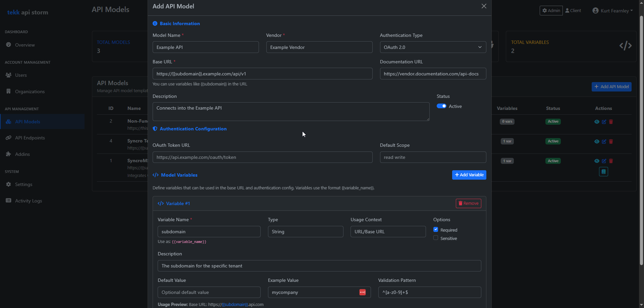Click the eye icon to view the Non-Func model
644x308 pixels.
pos(597,122)
